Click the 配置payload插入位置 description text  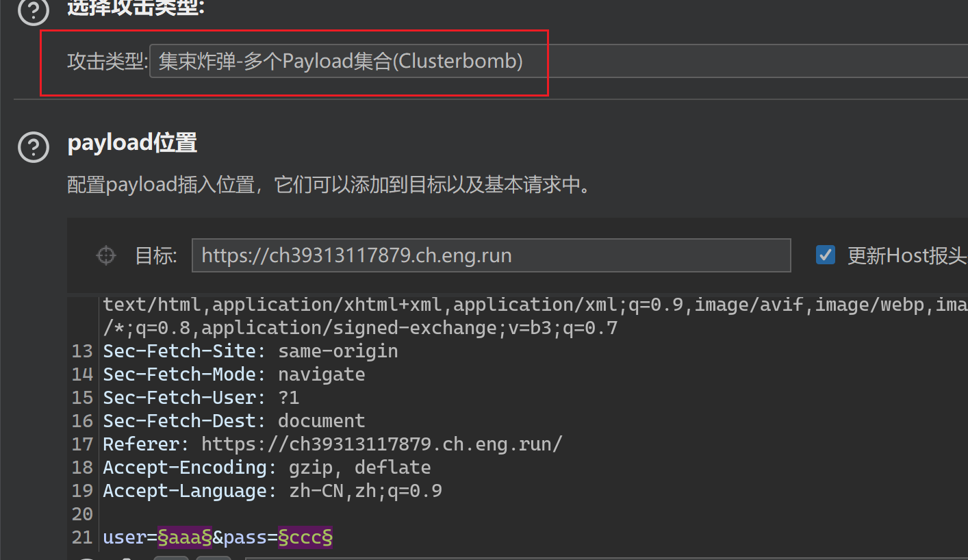[330, 185]
